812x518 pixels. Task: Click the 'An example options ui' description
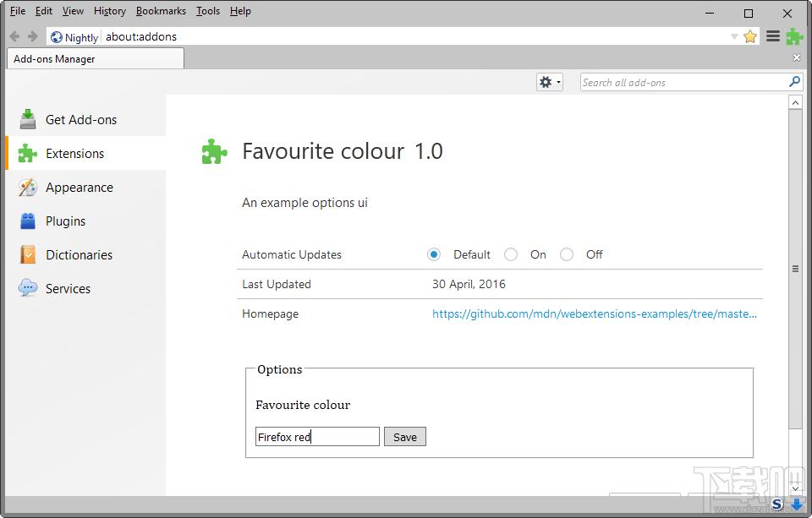tap(304, 203)
